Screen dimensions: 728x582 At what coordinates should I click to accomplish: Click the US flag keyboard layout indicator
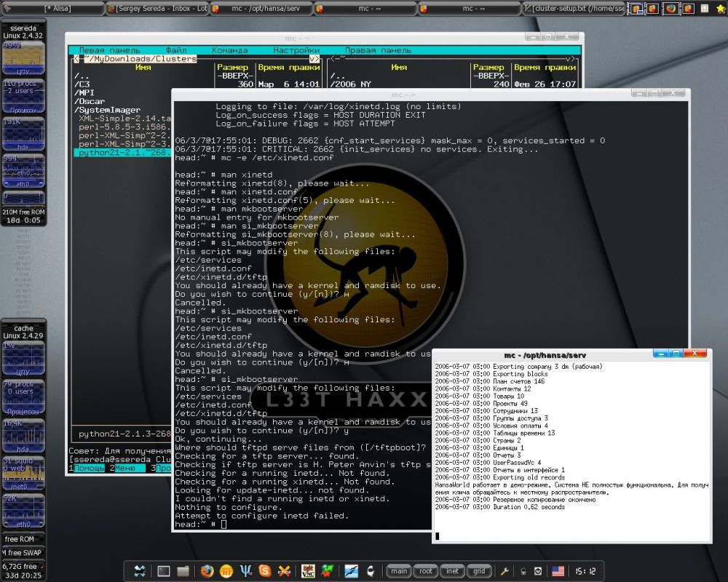coord(558,571)
